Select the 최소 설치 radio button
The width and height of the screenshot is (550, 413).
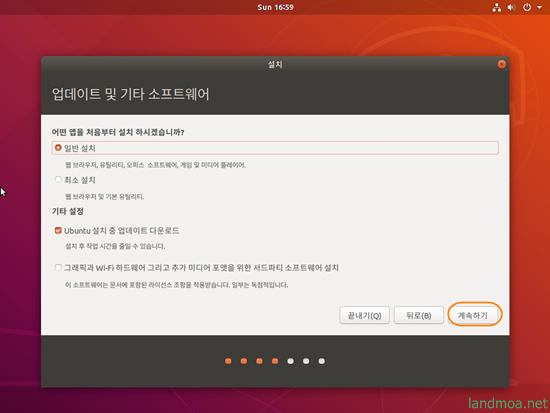[58, 180]
